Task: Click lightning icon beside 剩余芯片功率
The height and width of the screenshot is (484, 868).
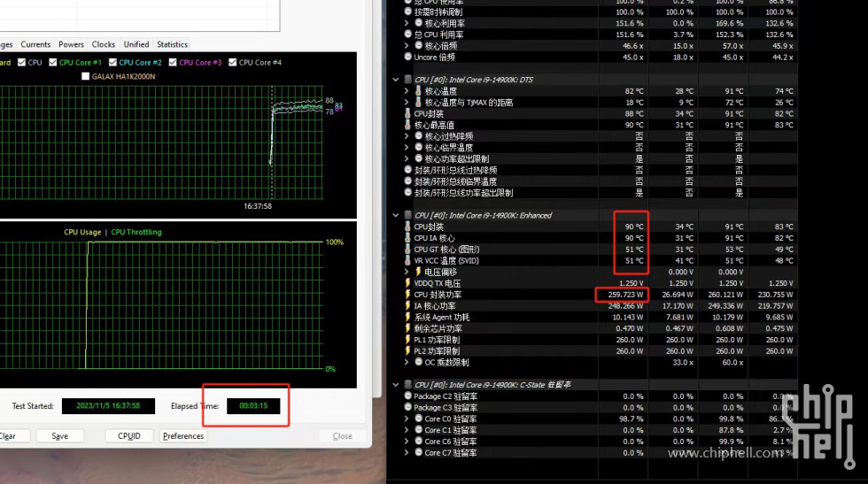Action: [408, 328]
